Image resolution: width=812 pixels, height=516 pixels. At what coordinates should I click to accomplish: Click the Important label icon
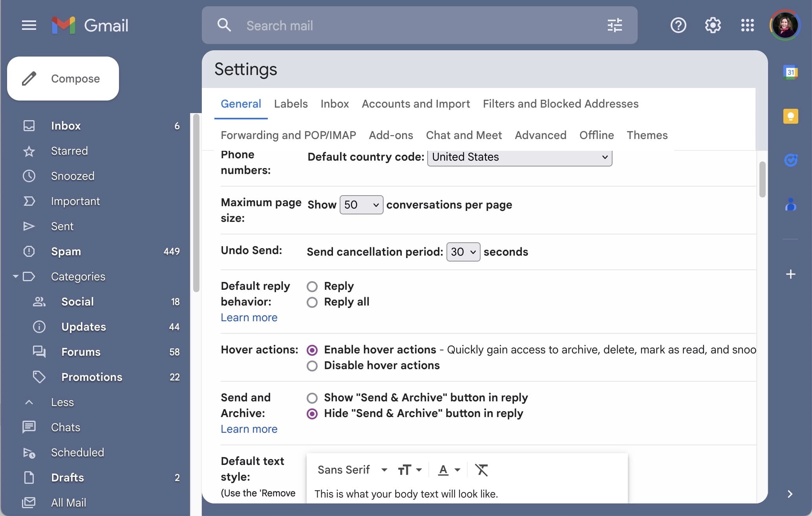29,201
